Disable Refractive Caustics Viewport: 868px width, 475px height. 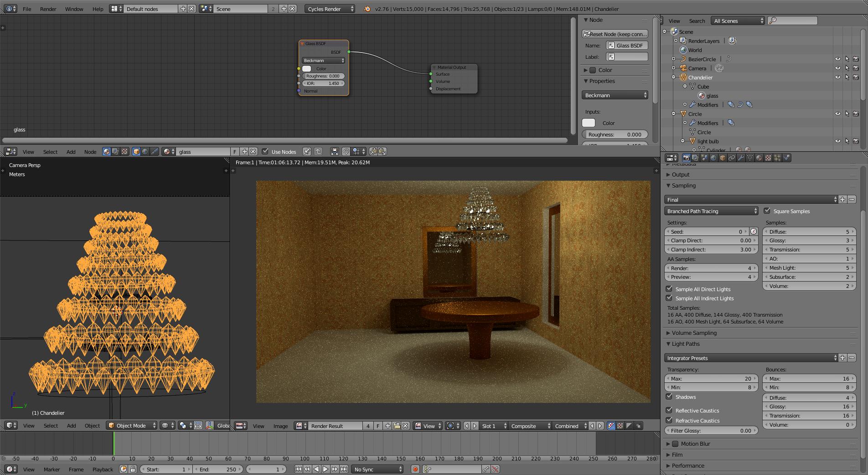pos(669,420)
